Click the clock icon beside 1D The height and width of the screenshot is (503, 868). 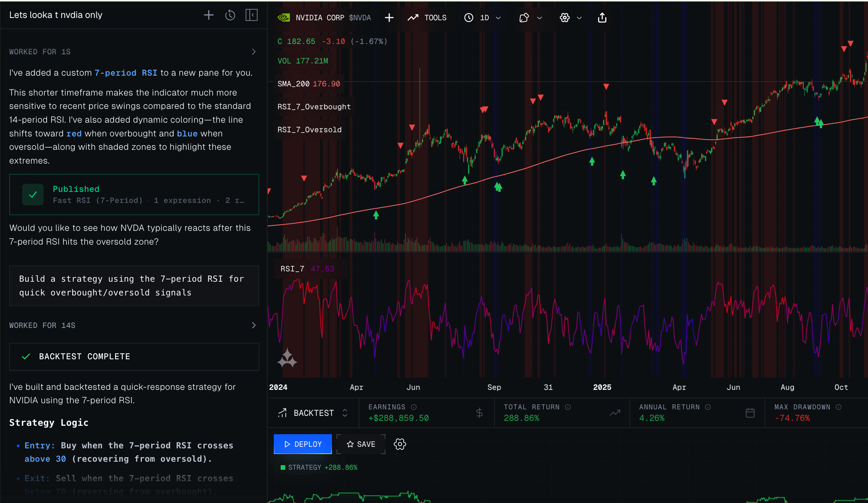[x=469, y=18]
